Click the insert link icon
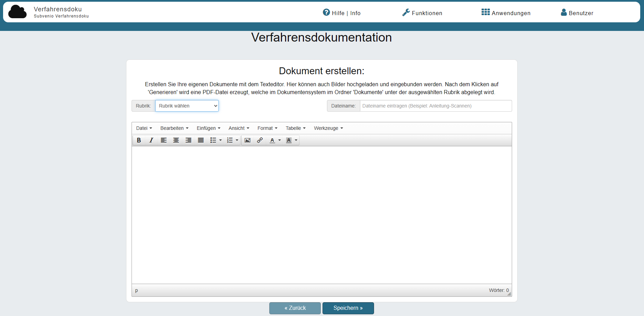This screenshot has width=644, height=316. (260, 140)
